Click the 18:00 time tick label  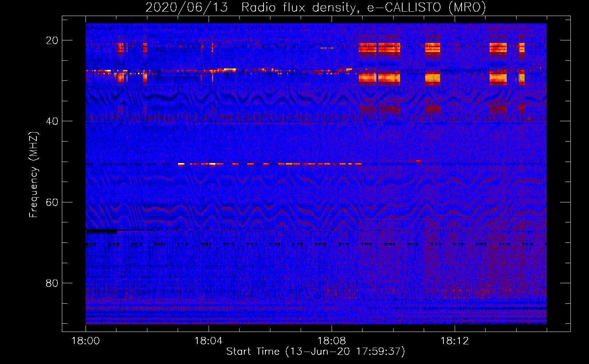86,341
